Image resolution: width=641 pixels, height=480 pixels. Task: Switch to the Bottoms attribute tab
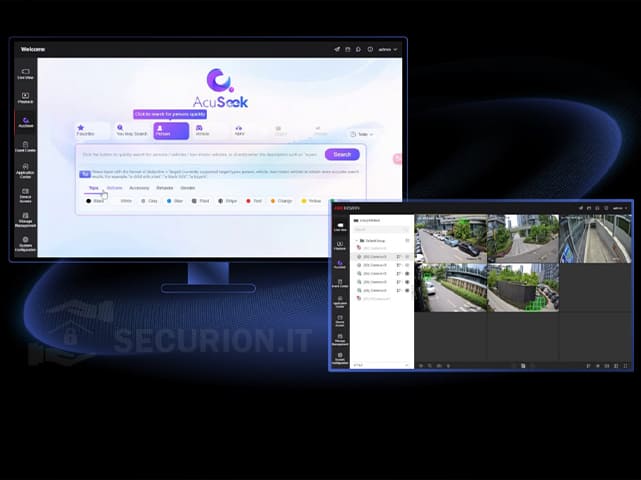pos(114,188)
